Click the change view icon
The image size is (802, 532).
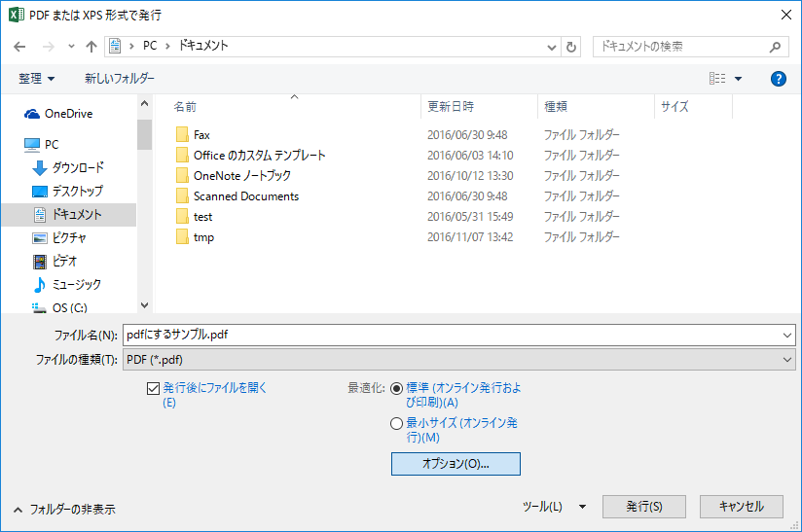click(x=717, y=78)
